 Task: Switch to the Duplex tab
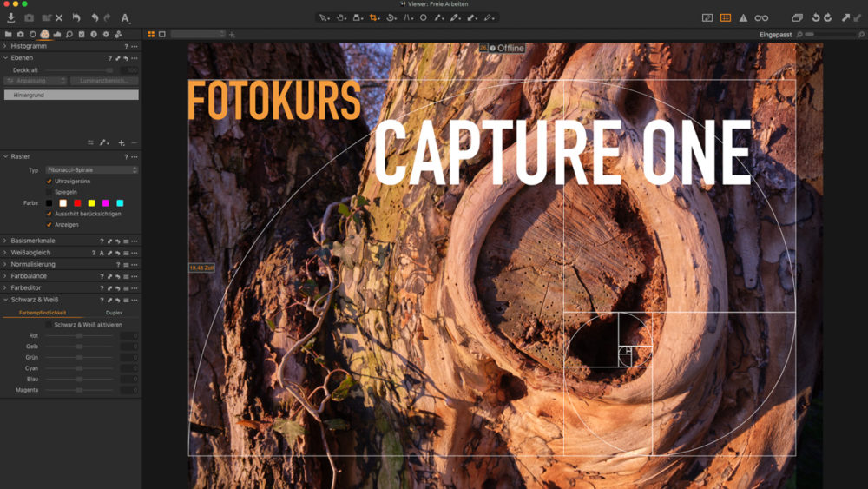point(114,313)
